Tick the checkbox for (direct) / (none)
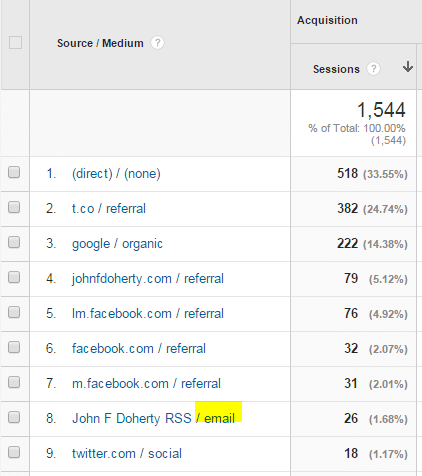Image resolution: width=422 pixels, height=476 pixels. (14, 173)
